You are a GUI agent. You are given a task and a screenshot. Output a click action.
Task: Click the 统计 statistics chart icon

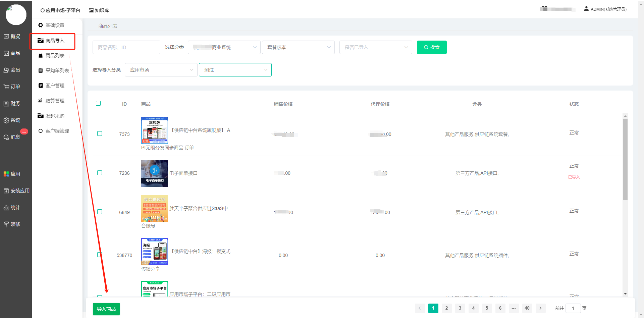(6, 208)
